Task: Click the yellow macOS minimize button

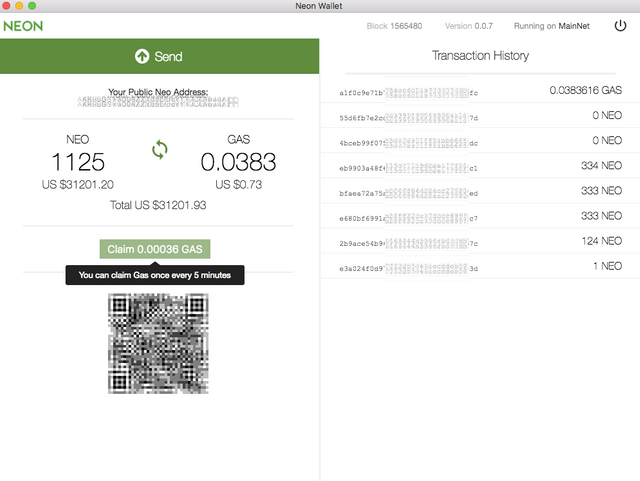Action: point(19,6)
